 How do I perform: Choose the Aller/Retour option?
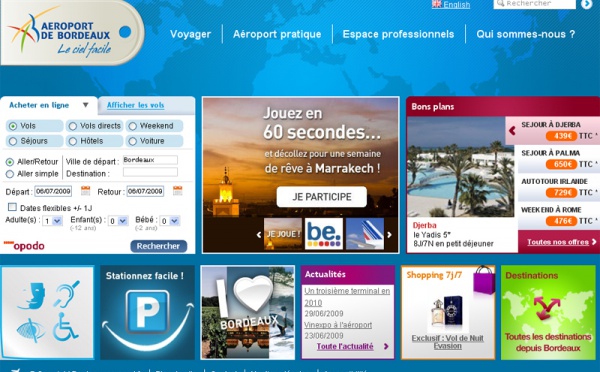click(x=10, y=162)
